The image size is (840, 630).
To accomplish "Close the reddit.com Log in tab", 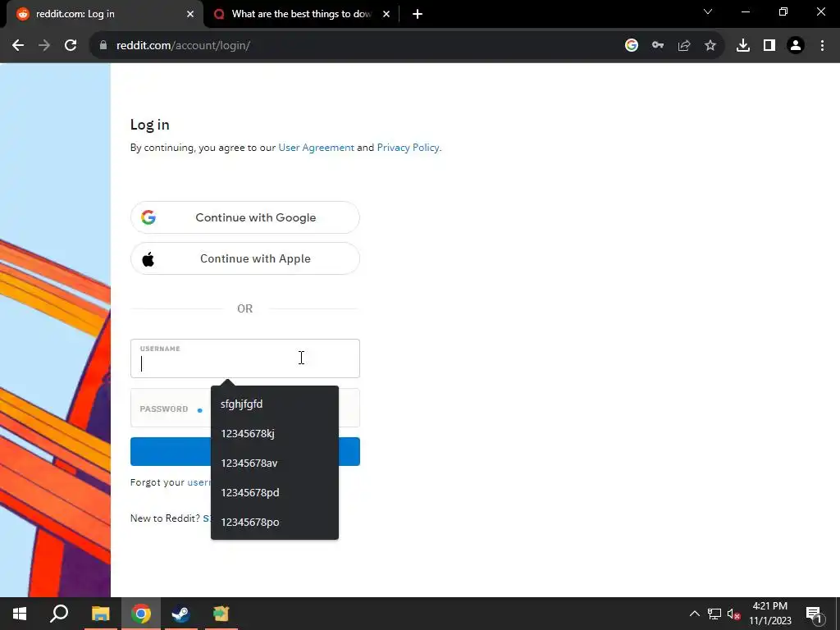I will (190, 14).
